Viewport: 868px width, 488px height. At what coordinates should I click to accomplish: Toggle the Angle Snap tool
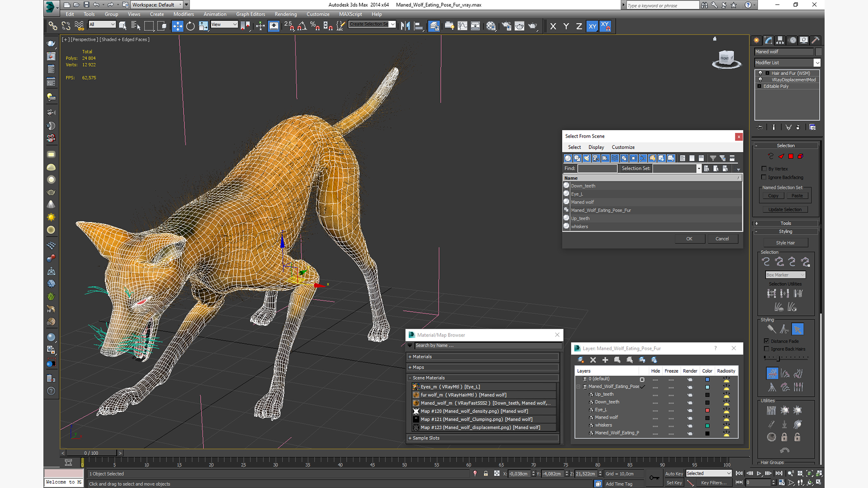point(302,26)
